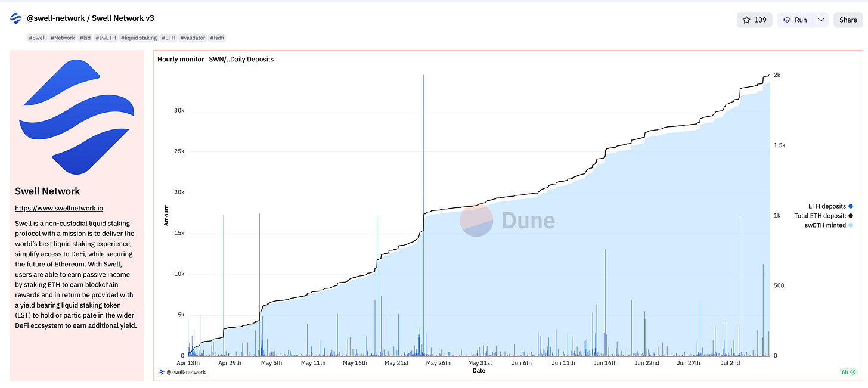Viewport: 868px width, 388px height.
Task: Open the https://www.swellnetwork.io link
Action: pyautogui.click(x=59, y=208)
